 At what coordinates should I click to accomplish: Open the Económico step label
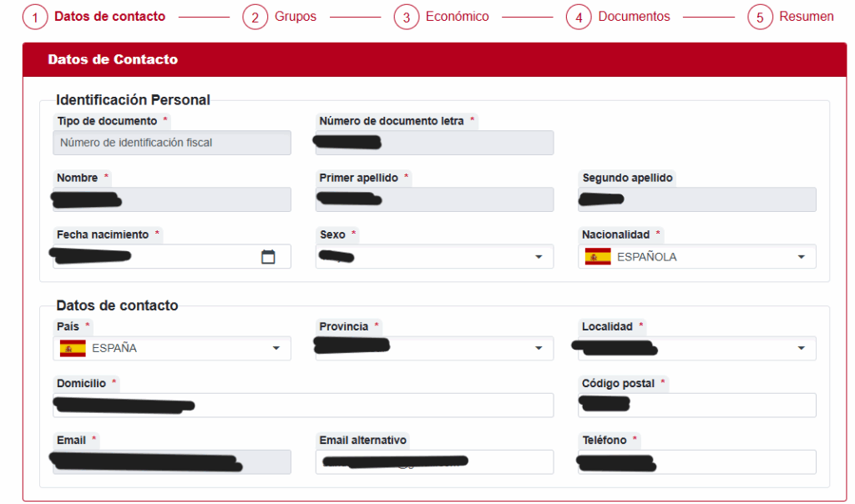pos(457,17)
